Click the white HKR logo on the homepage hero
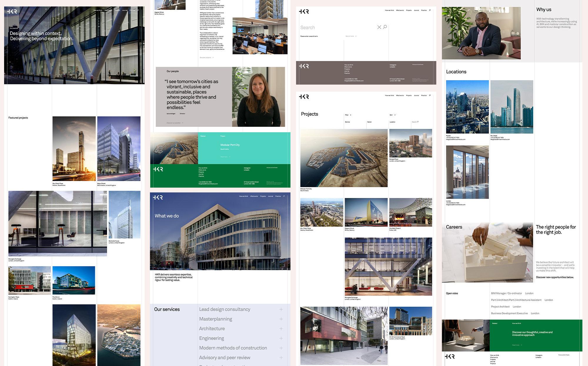The height and width of the screenshot is (366, 588). pos(12,12)
